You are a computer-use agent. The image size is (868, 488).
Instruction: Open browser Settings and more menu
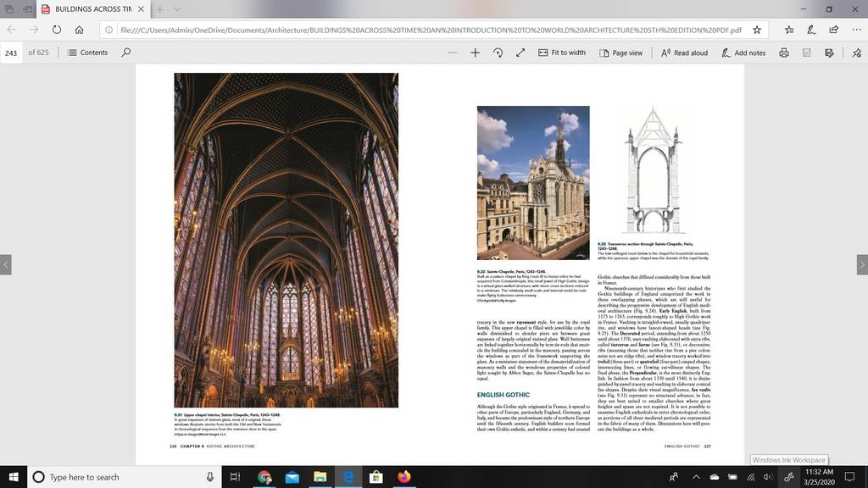click(x=856, y=30)
